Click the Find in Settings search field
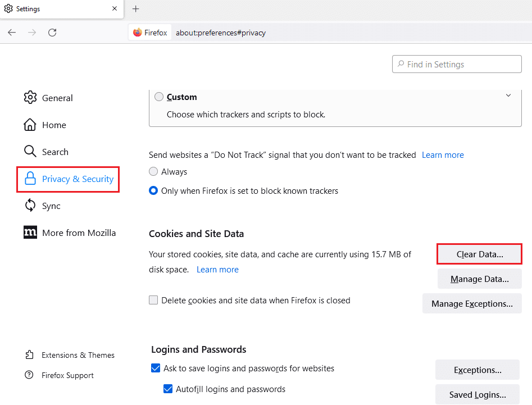532x405 pixels. click(x=457, y=64)
